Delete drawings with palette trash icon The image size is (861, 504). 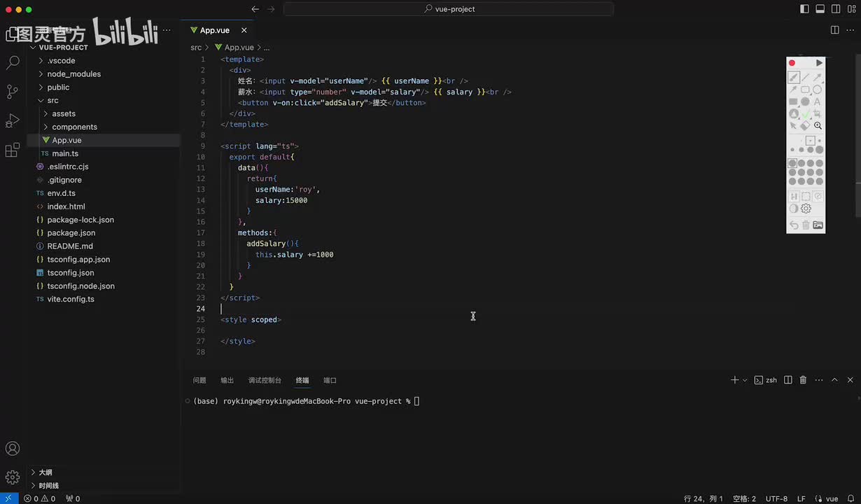point(806,225)
